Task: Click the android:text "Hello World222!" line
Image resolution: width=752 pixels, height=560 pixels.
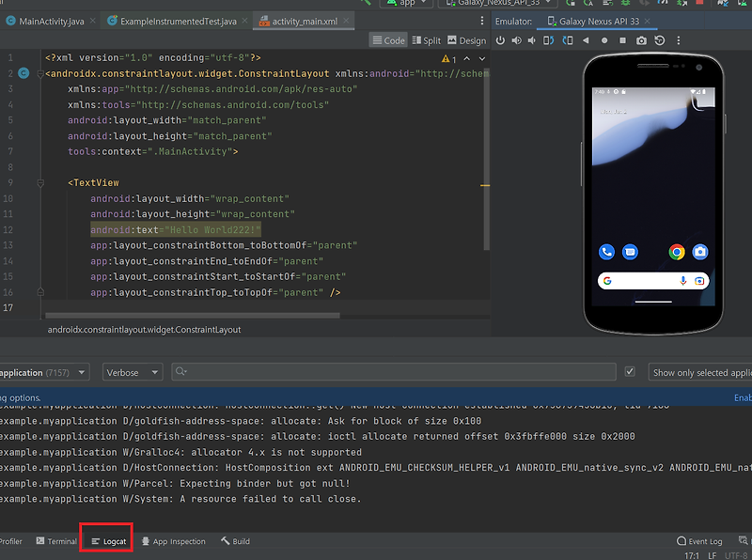Action: pyautogui.click(x=176, y=229)
